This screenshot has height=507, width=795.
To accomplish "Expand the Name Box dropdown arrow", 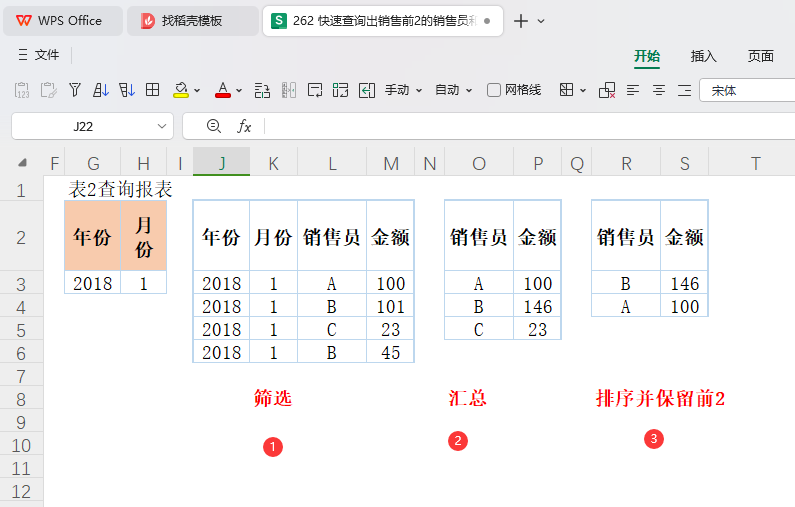I will pos(162,126).
